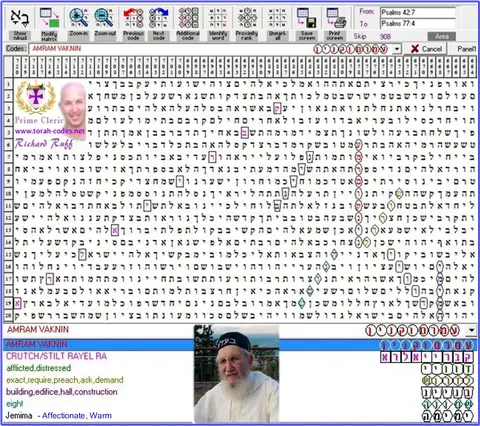Select the Identify word tool
This screenshot has width=480, height=426.
pyautogui.click(x=218, y=23)
